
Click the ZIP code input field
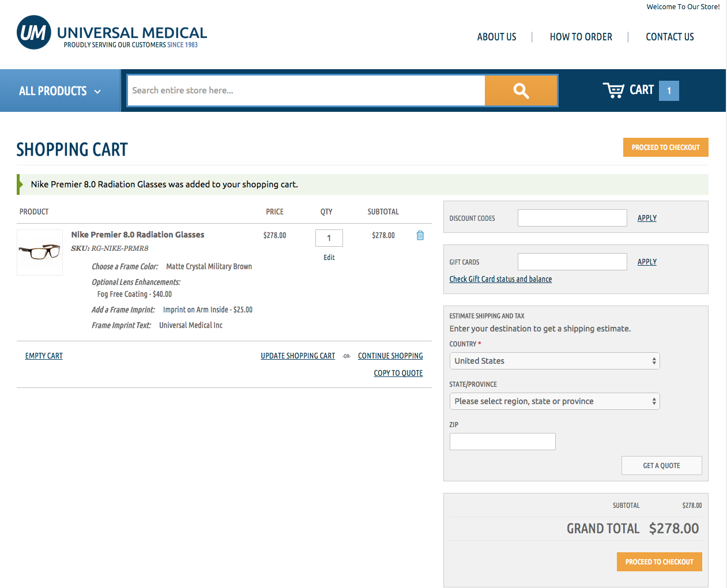(x=503, y=442)
